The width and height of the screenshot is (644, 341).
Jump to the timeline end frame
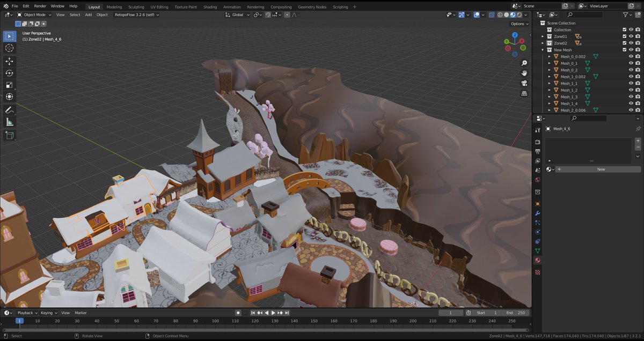tap(288, 313)
